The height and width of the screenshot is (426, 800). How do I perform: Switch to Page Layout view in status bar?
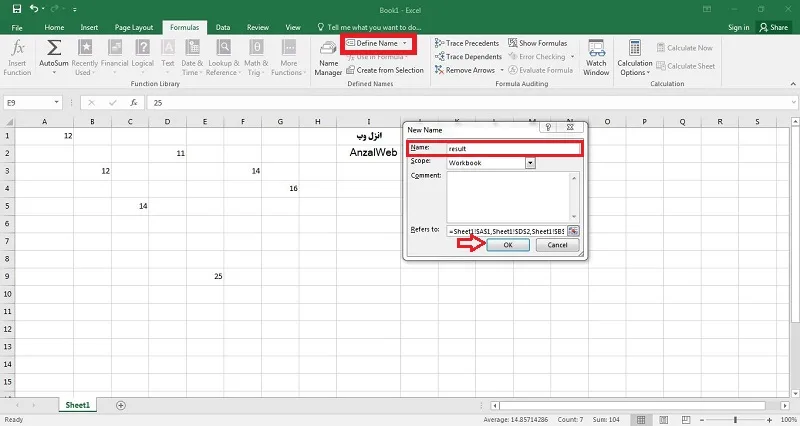click(663, 419)
